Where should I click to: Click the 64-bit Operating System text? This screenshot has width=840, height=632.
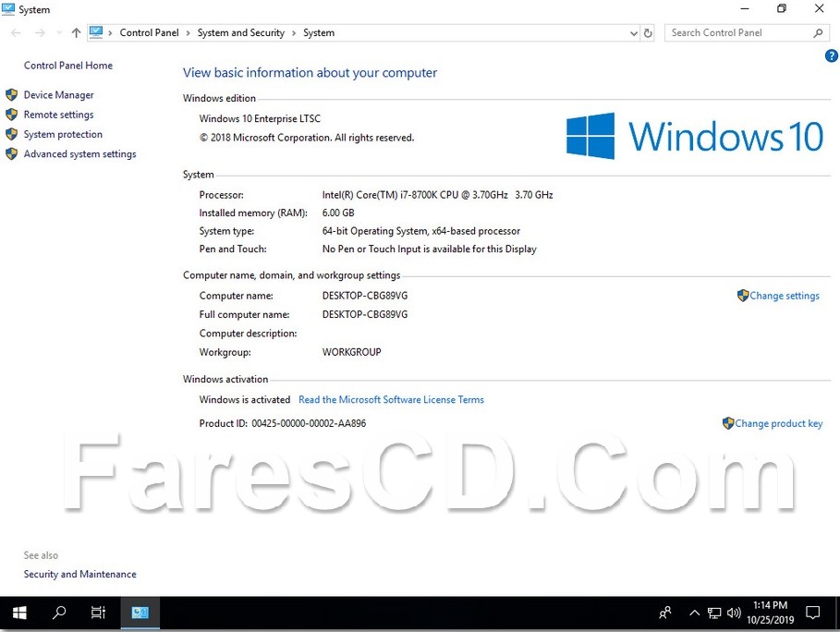(421, 231)
